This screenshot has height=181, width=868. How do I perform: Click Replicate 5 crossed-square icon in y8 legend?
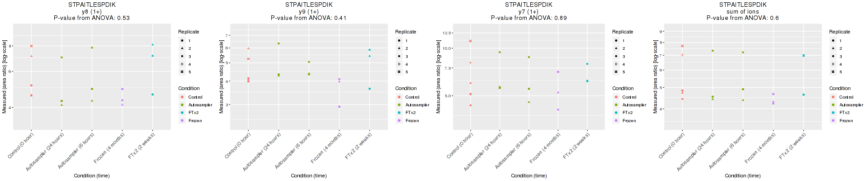[182, 72]
